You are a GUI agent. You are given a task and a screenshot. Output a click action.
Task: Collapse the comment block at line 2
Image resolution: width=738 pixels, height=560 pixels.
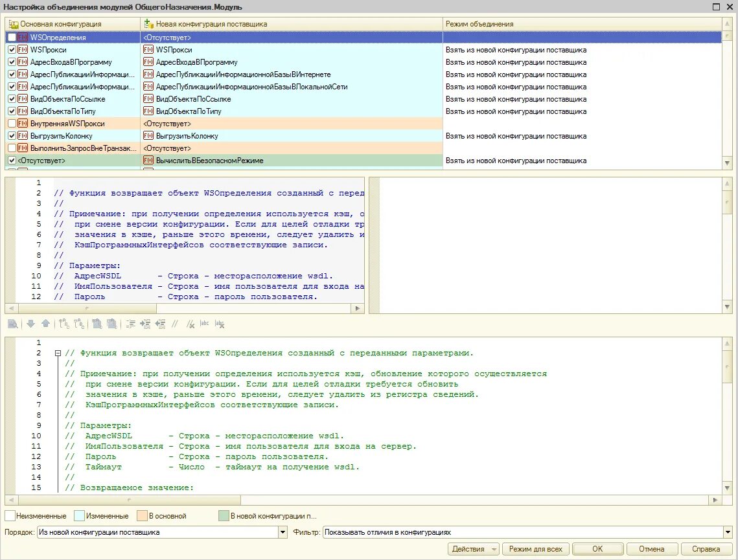pos(58,353)
